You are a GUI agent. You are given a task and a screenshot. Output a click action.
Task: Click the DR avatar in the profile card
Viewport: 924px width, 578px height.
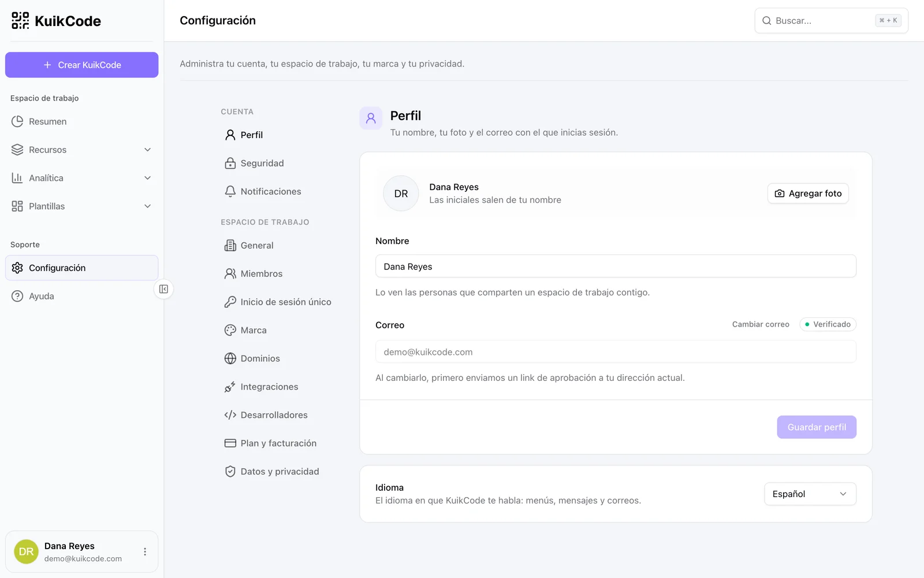pyautogui.click(x=401, y=194)
